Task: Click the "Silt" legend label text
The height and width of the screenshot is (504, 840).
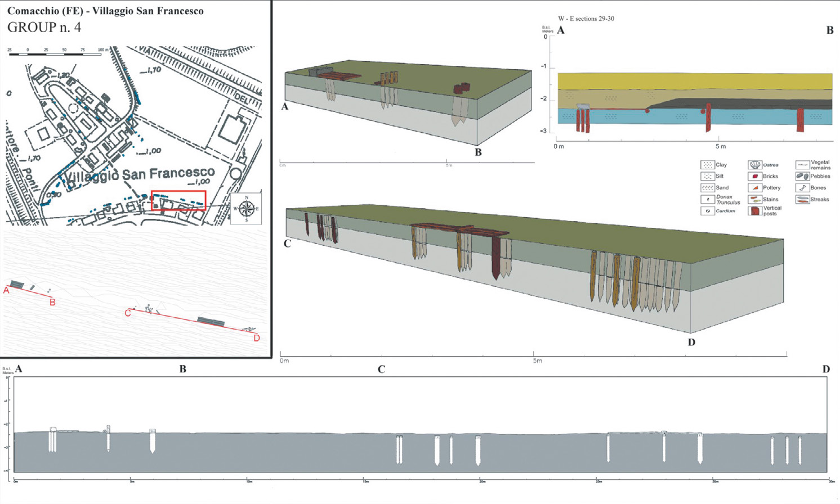Action: [x=720, y=176]
